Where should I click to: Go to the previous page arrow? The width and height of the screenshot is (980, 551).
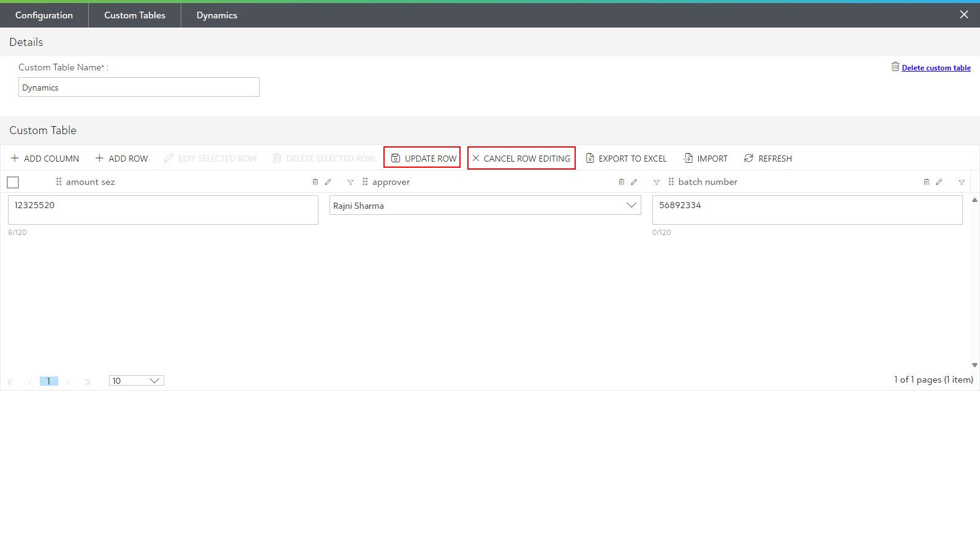(29, 381)
